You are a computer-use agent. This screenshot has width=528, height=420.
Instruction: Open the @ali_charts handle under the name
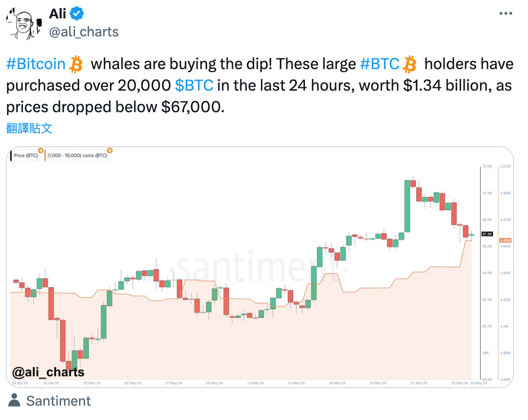point(84,32)
